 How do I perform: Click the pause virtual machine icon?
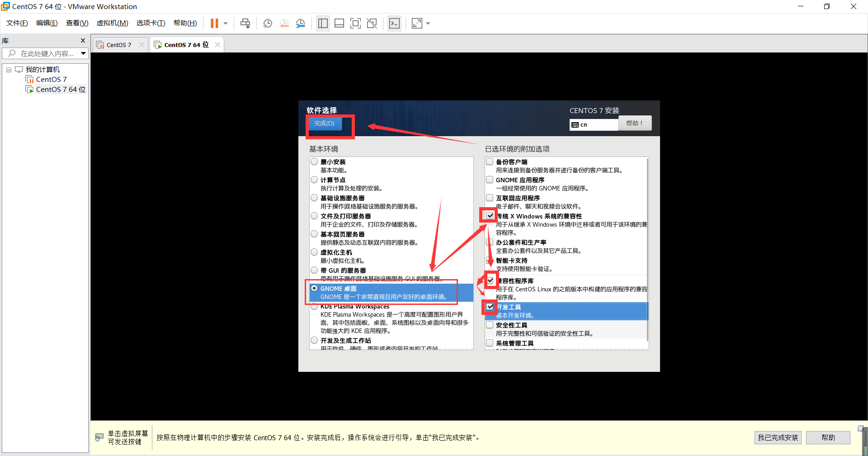[214, 24]
